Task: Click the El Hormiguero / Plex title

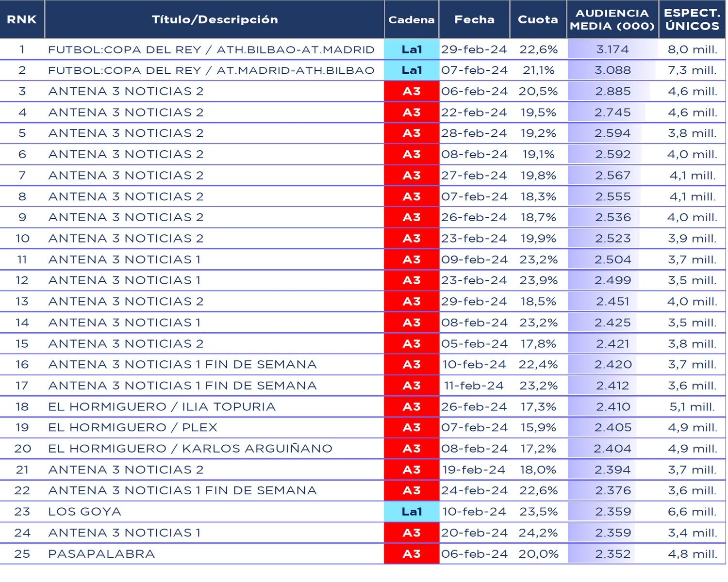Action: pos(132,427)
